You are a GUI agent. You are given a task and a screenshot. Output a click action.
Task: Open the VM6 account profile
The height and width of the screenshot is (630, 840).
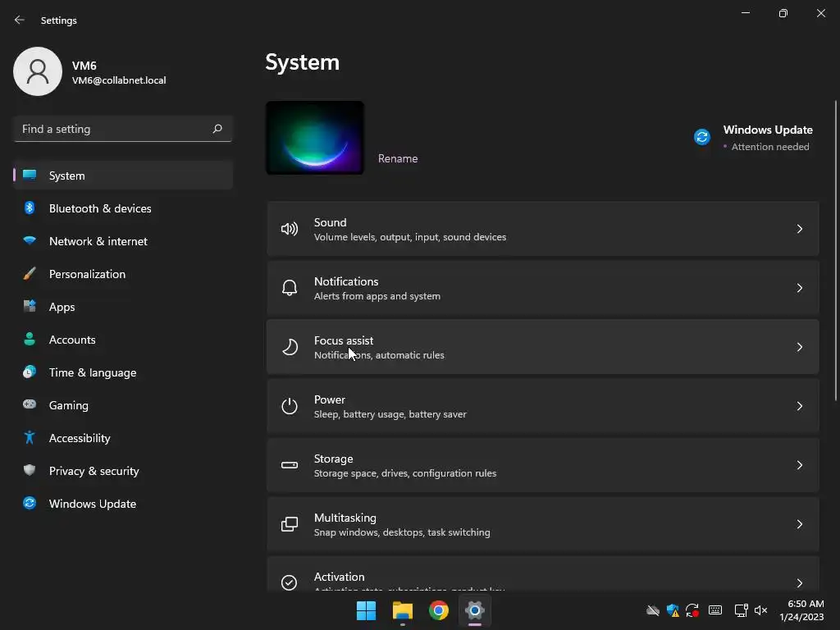tap(90, 71)
